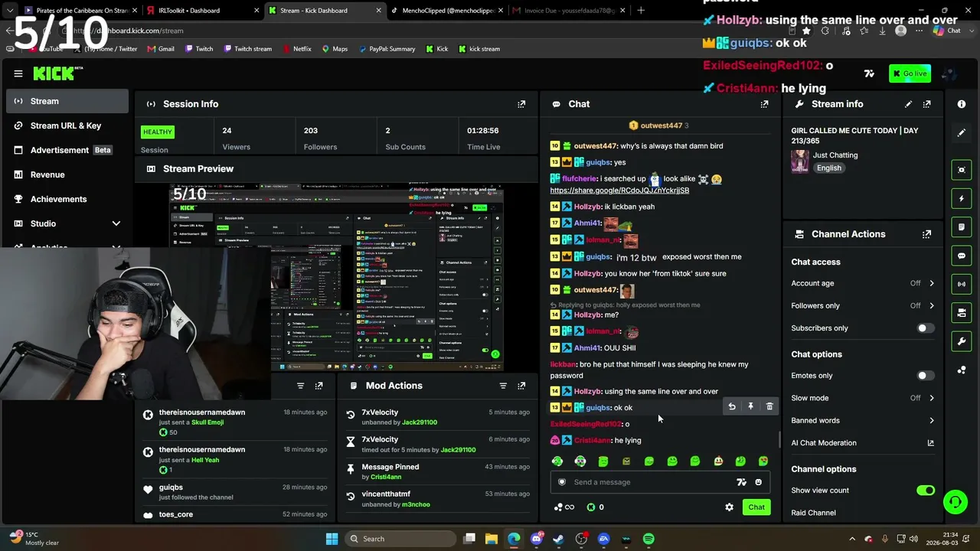The height and width of the screenshot is (551, 980).
Task: Pop out the Chat panel
Action: [764, 104]
